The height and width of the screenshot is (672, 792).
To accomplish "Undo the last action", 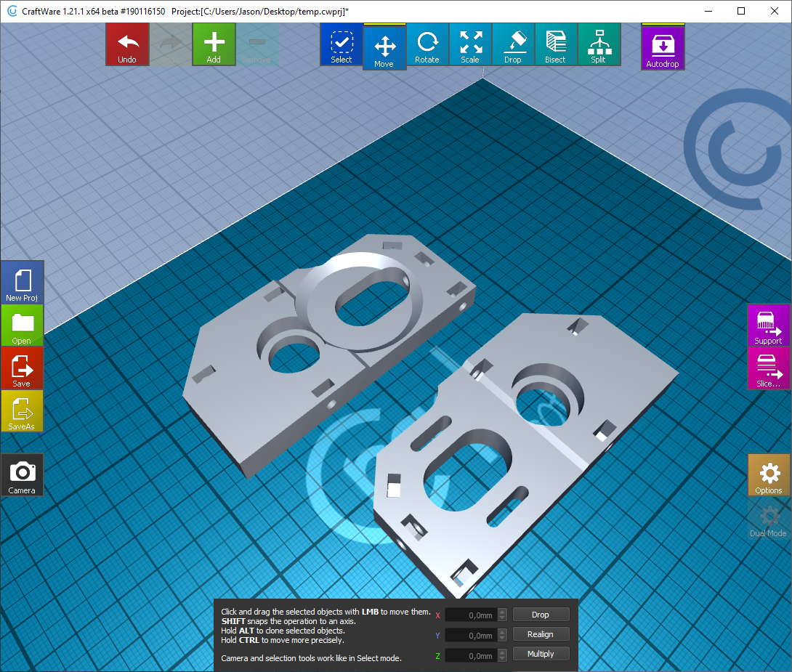I will [127, 45].
